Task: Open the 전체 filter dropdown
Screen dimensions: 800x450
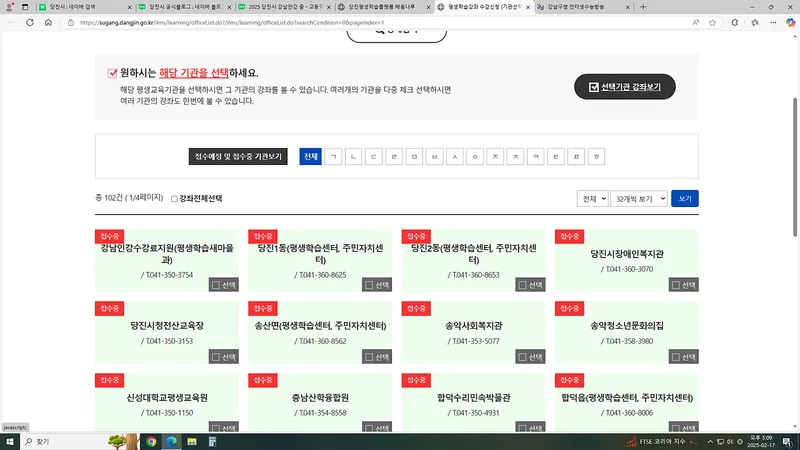Action: (x=592, y=198)
